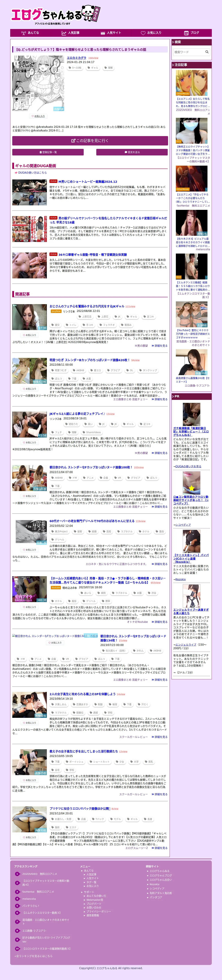Viewport: 222px width, 980px height.
Task: Open 詳細を見る for the 2023/12/04 article
Action: (x=159, y=848)
